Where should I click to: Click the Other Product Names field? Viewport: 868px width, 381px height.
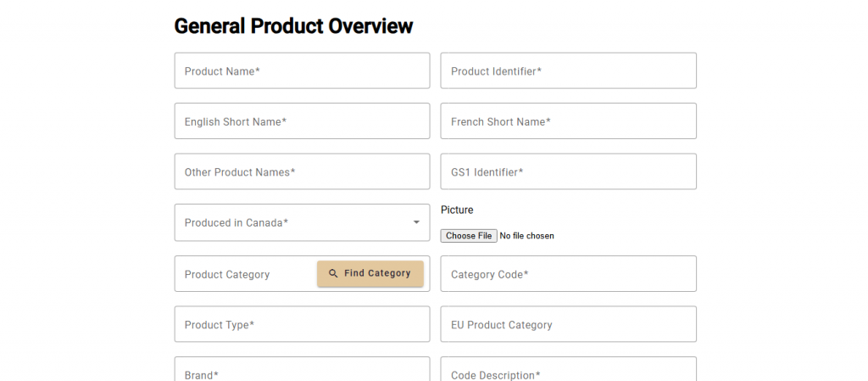click(302, 172)
